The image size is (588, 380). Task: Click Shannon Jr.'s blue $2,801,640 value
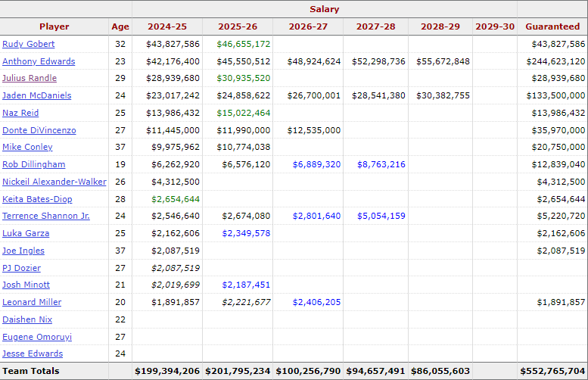pos(316,216)
